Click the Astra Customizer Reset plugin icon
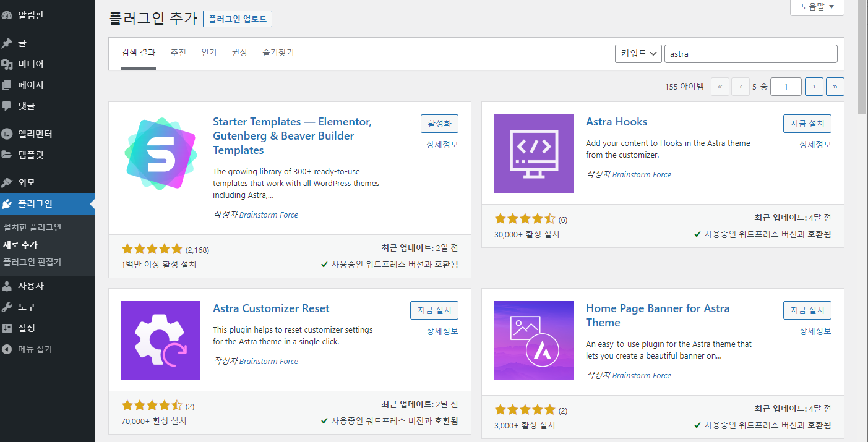Screen dimensions: 868x442 pos(161,341)
